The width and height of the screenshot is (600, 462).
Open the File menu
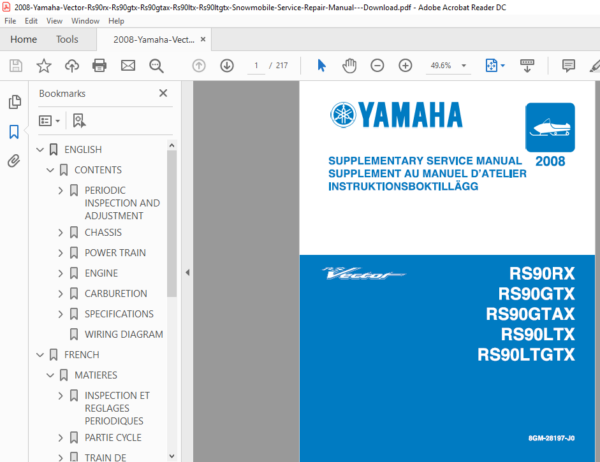point(10,21)
